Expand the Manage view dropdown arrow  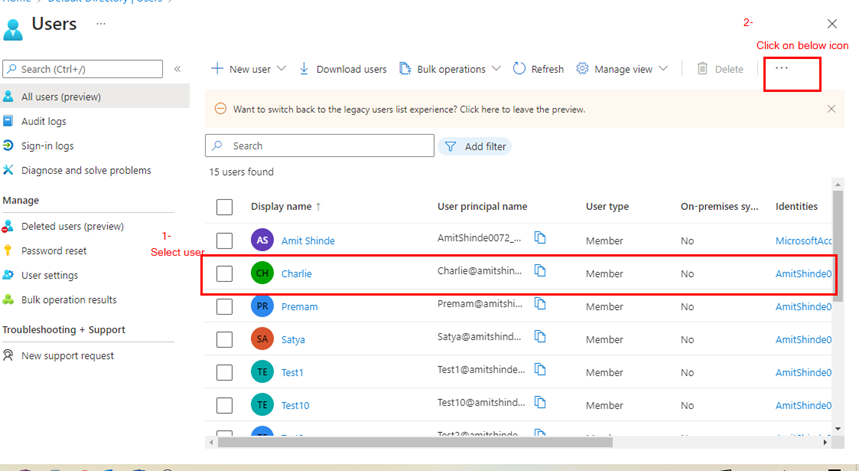(663, 68)
